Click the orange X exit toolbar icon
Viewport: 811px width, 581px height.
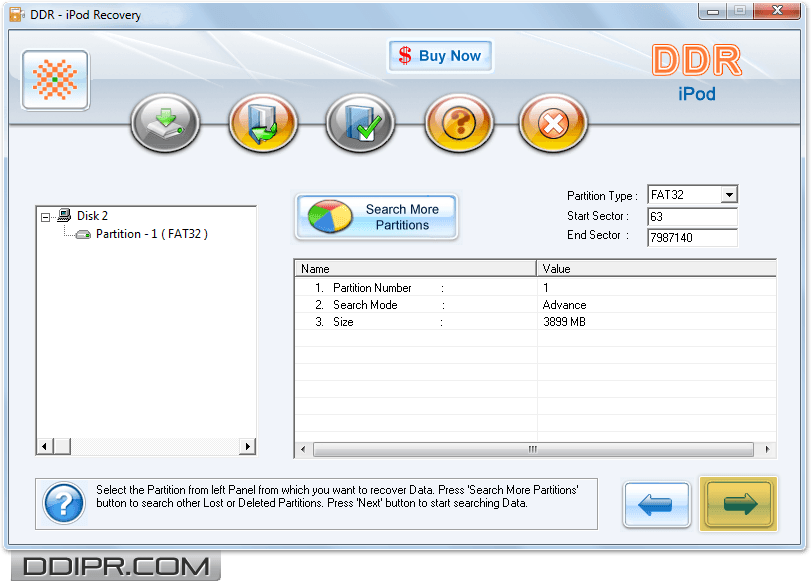(x=553, y=123)
